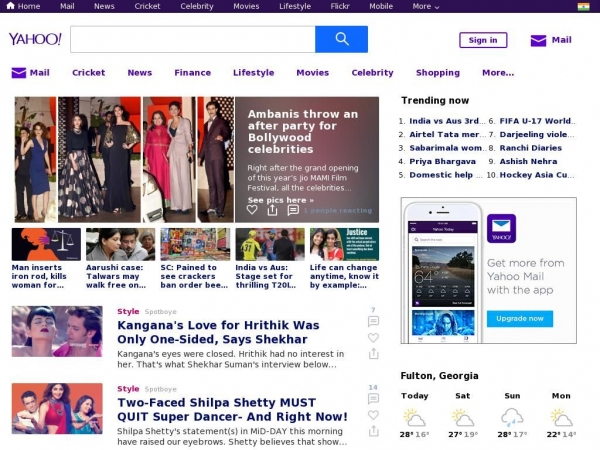This screenshot has width=600, height=450.
Task: Open India vs Aus T20I story thumbnail
Action: [270, 244]
